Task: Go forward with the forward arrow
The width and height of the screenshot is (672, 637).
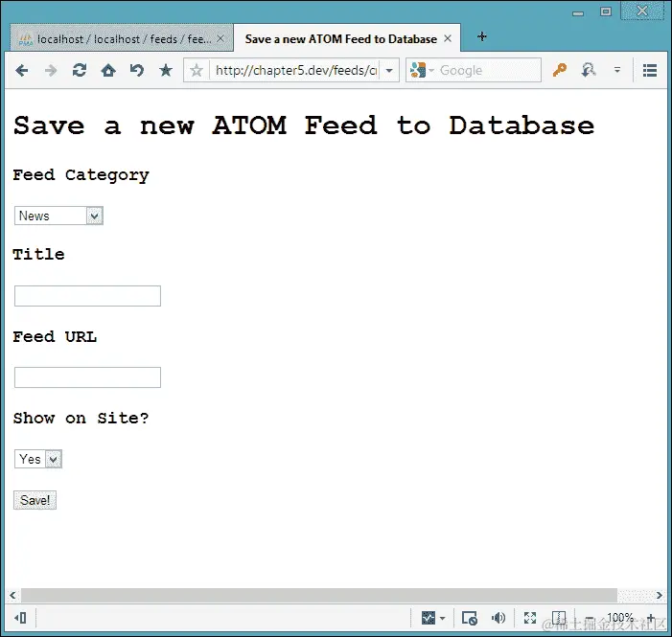Action: tap(51, 70)
